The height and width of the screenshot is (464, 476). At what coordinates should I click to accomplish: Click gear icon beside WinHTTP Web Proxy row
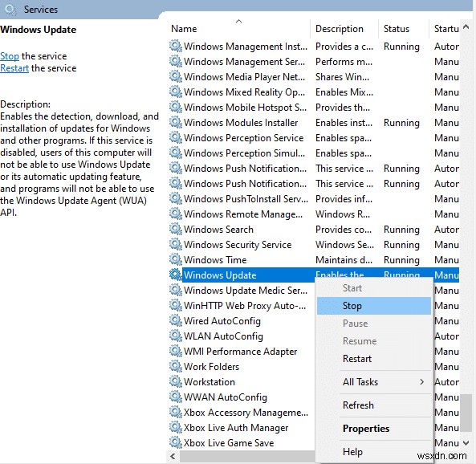[176, 306]
